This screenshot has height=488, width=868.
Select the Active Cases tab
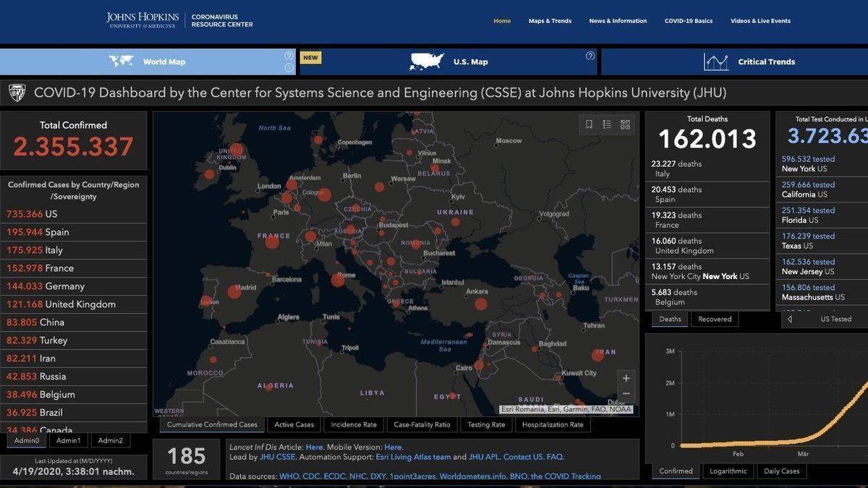click(x=294, y=424)
